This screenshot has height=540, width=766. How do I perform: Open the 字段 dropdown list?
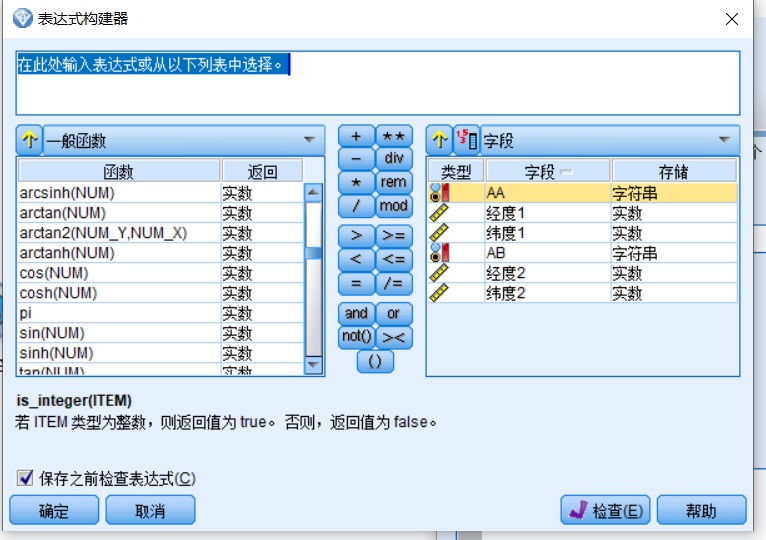pyautogui.click(x=610, y=141)
